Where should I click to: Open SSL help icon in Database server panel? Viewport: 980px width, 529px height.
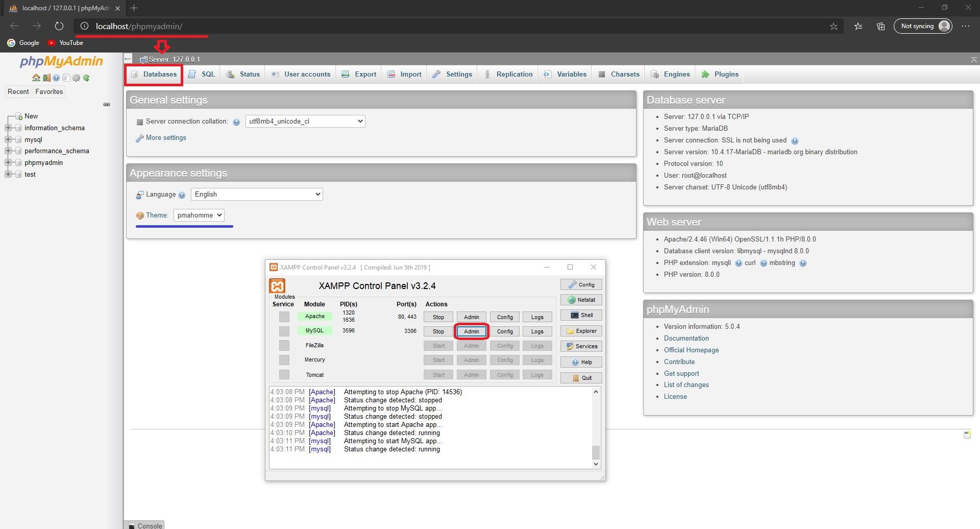click(795, 141)
